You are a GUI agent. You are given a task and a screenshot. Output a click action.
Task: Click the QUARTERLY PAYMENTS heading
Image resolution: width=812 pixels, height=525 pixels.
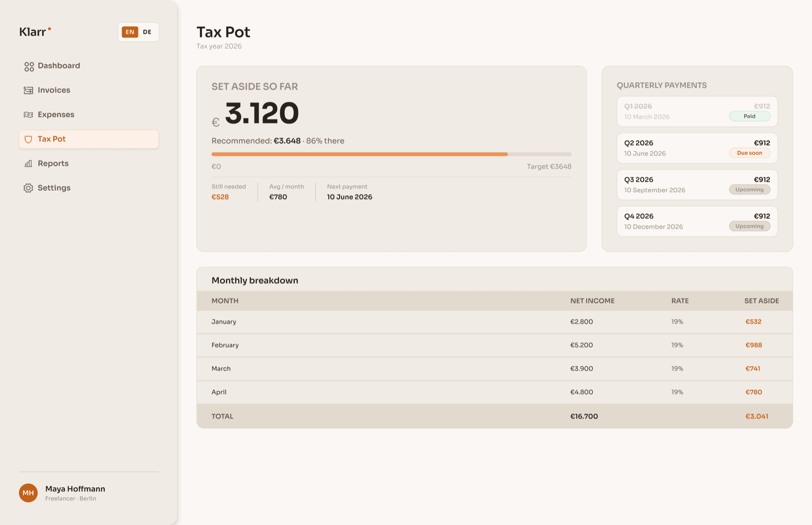coord(662,85)
